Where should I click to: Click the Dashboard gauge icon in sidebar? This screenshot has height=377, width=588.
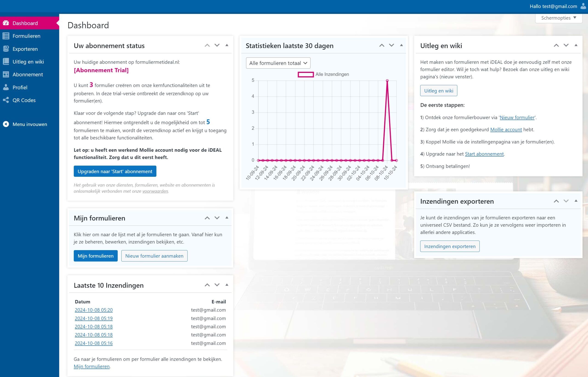point(6,23)
